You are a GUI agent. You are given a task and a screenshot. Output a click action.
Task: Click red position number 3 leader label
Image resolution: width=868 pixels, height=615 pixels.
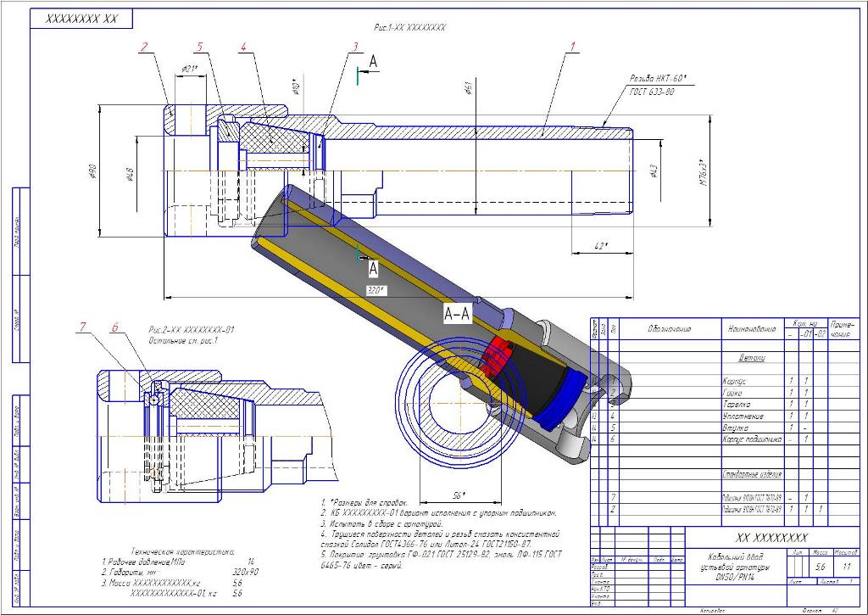(x=356, y=47)
